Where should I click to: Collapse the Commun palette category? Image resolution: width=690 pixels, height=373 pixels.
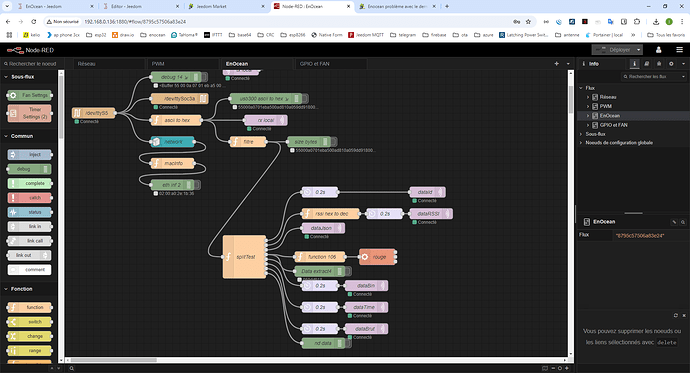[x=6, y=136]
